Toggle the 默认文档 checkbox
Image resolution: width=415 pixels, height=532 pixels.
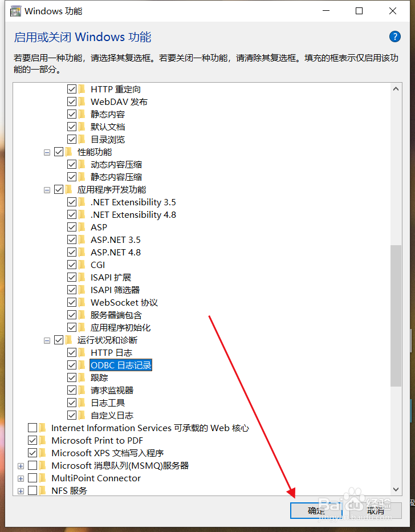(72, 127)
